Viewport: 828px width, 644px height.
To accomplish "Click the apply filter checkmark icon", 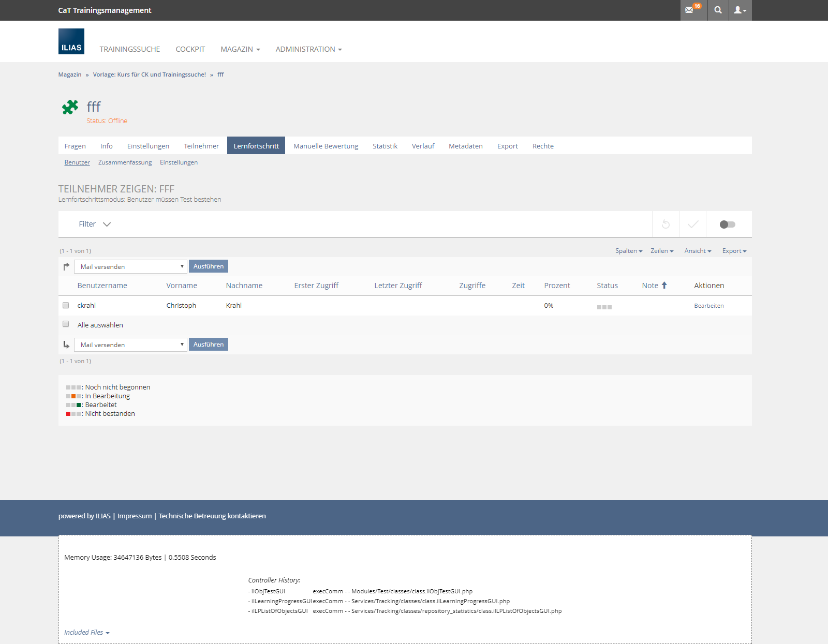I will pyautogui.click(x=692, y=224).
